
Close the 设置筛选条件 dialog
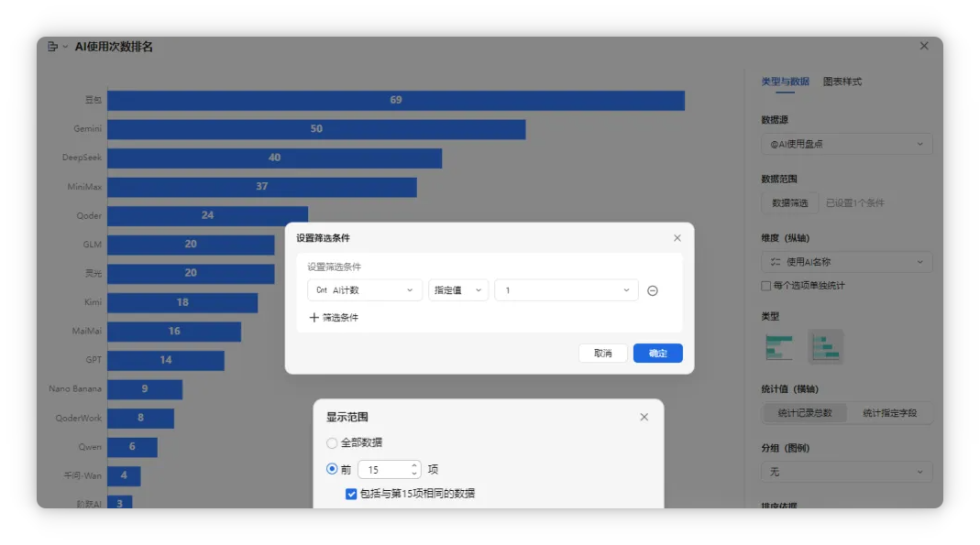pos(677,238)
